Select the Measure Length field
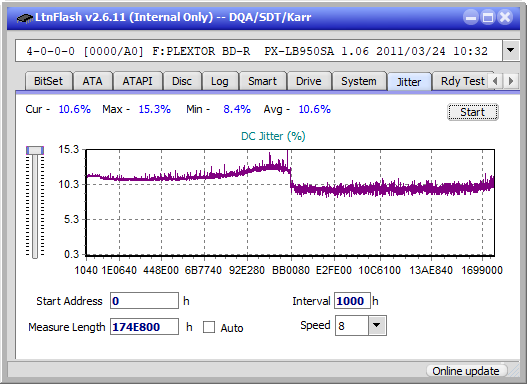This screenshot has width=527, height=384. pyautogui.click(x=145, y=327)
